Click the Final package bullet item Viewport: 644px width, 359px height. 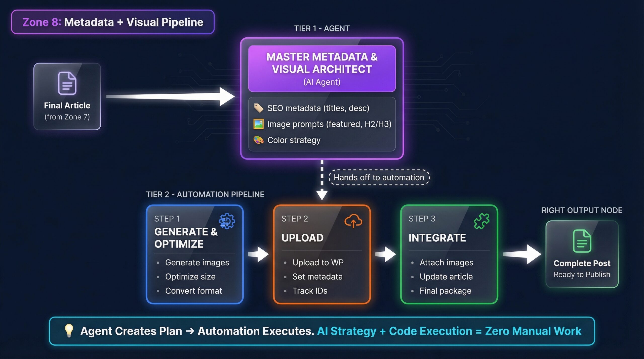pos(445,291)
